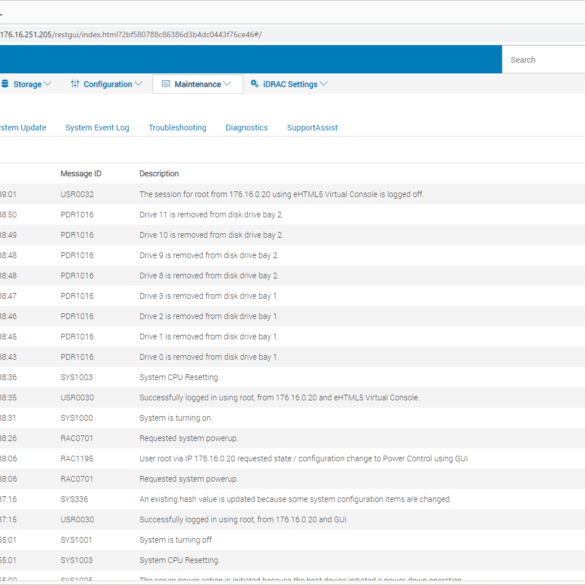Screen dimensions: 585x585
Task: Click the Maintenance panel icon
Action: point(166,84)
